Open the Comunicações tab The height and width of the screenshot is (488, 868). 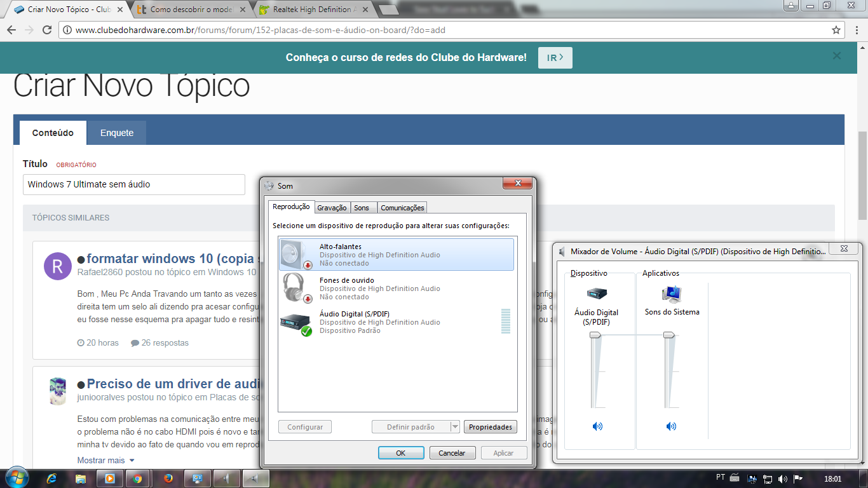tap(402, 208)
